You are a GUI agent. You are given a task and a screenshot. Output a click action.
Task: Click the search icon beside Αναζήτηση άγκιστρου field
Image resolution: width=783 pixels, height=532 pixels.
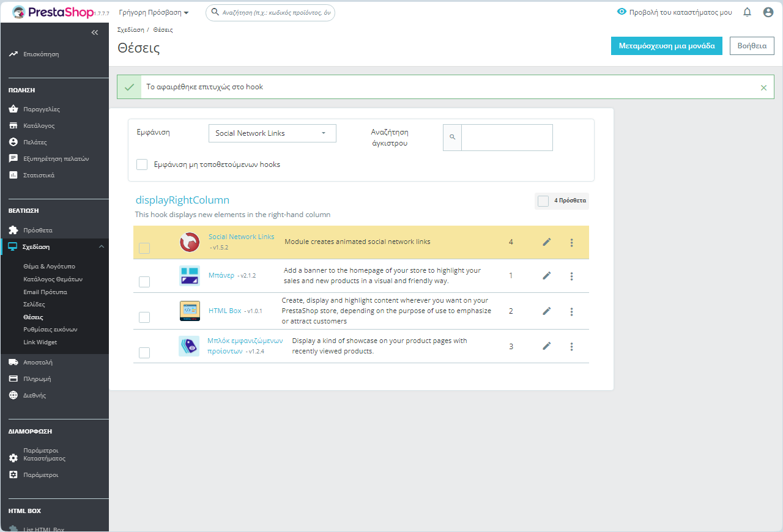[453, 138]
